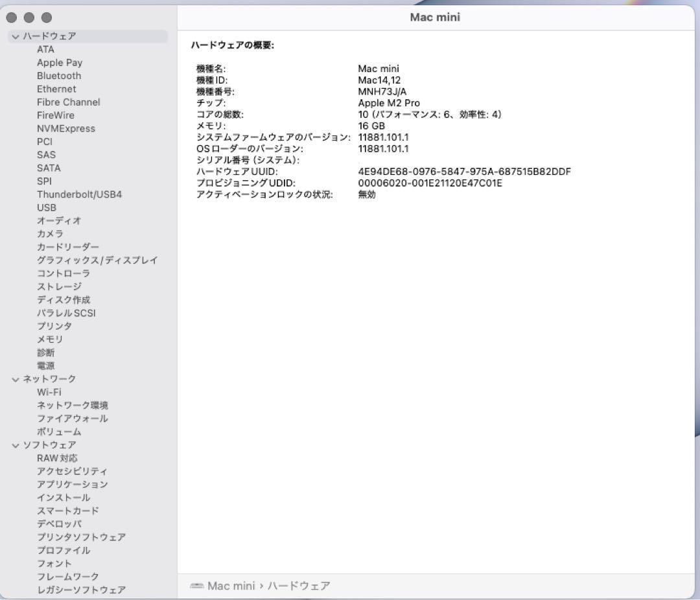Select Ethernet in the sidebar
This screenshot has height=600, width=700.
pos(56,89)
